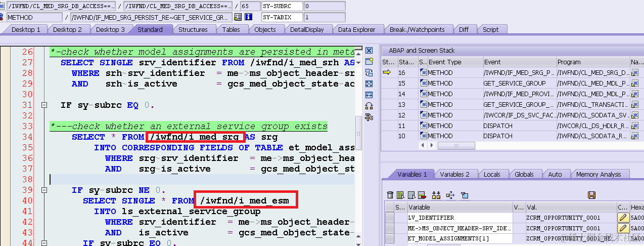Open the Structures tab

point(193,29)
